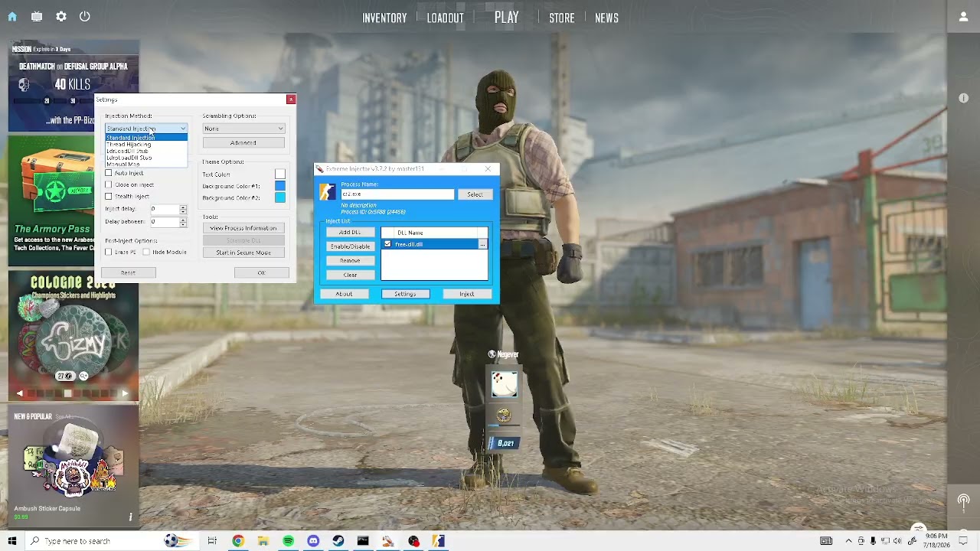Click the About button

tap(344, 294)
